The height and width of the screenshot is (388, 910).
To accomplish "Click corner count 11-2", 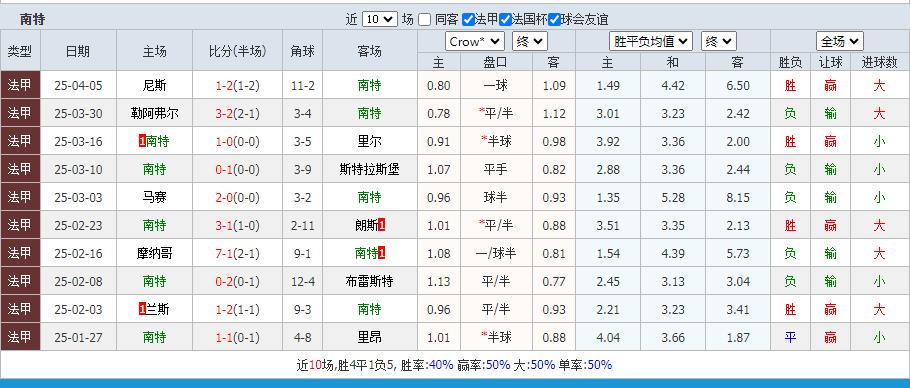I will pyautogui.click(x=303, y=86).
